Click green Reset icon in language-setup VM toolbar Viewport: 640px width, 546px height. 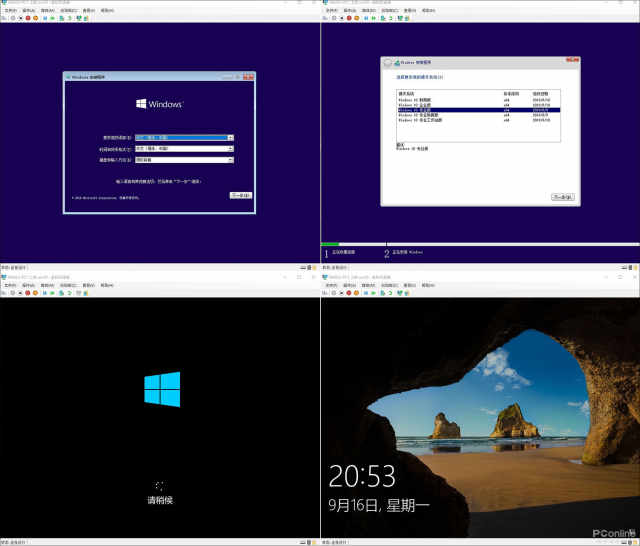click(x=53, y=18)
